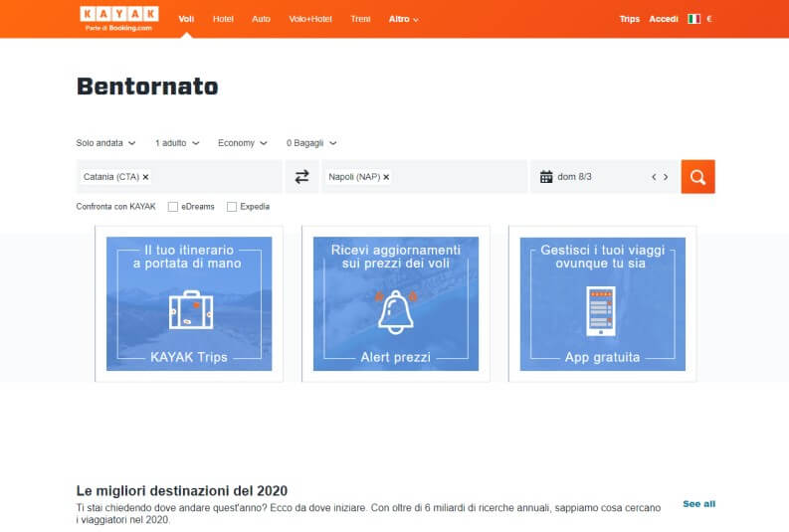
Task: Expand the Altro menu
Action: pyautogui.click(x=404, y=19)
